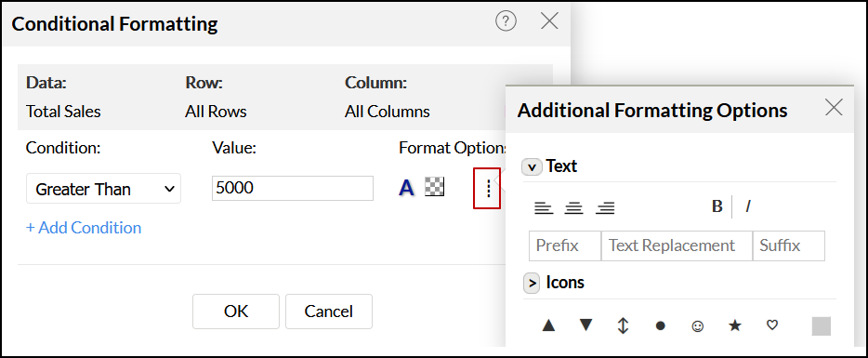
Task: Open the Greater Than condition dropdown
Action: [103, 189]
